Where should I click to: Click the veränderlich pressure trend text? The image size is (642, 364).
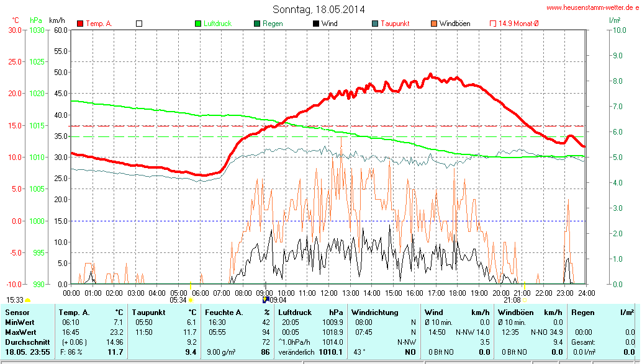pos(296,352)
